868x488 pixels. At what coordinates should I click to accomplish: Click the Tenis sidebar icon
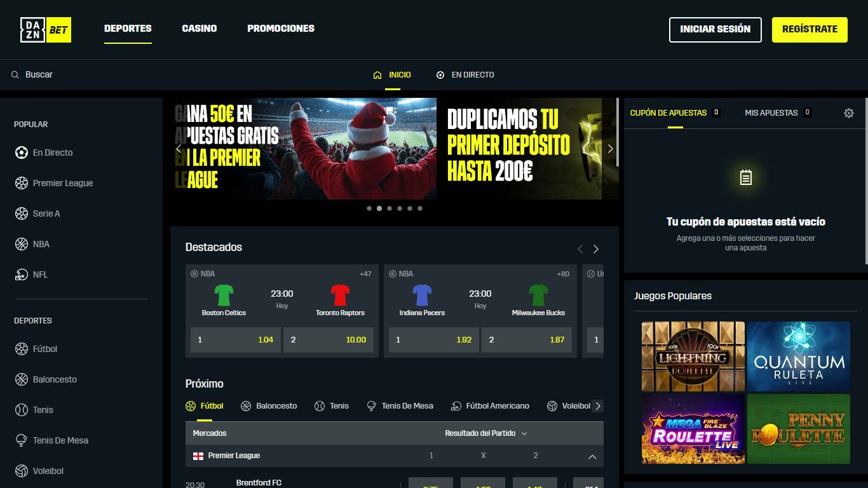22,410
